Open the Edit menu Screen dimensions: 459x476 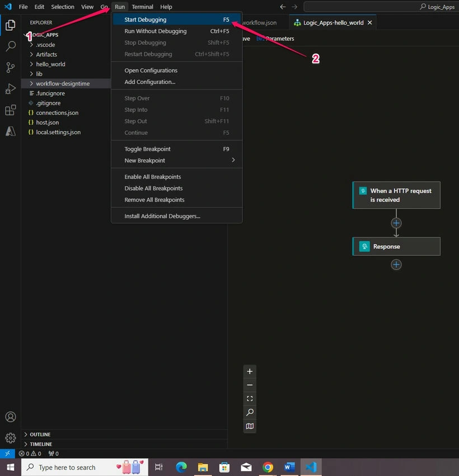click(x=39, y=7)
